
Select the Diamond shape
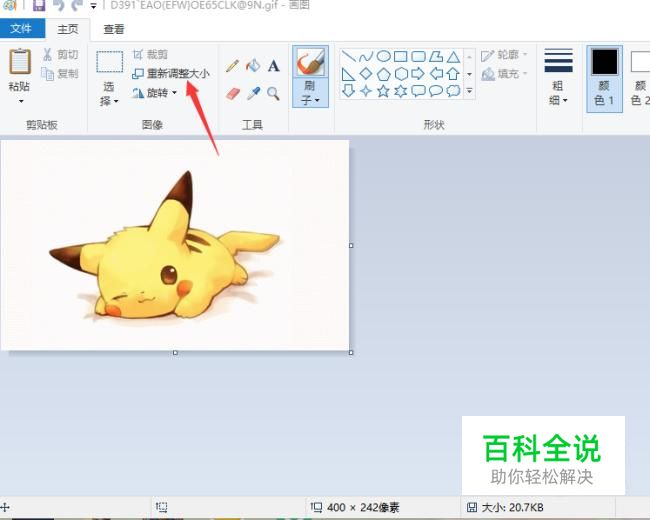366,73
